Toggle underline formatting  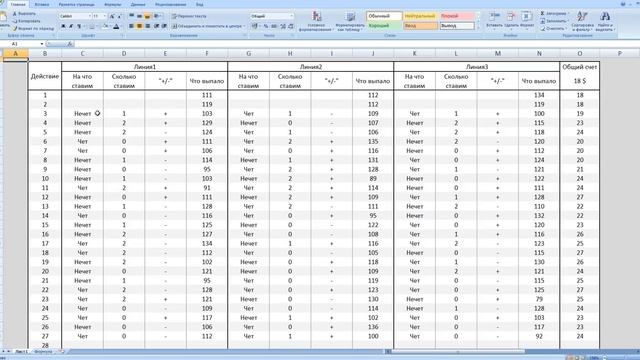pyautogui.click(x=79, y=26)
